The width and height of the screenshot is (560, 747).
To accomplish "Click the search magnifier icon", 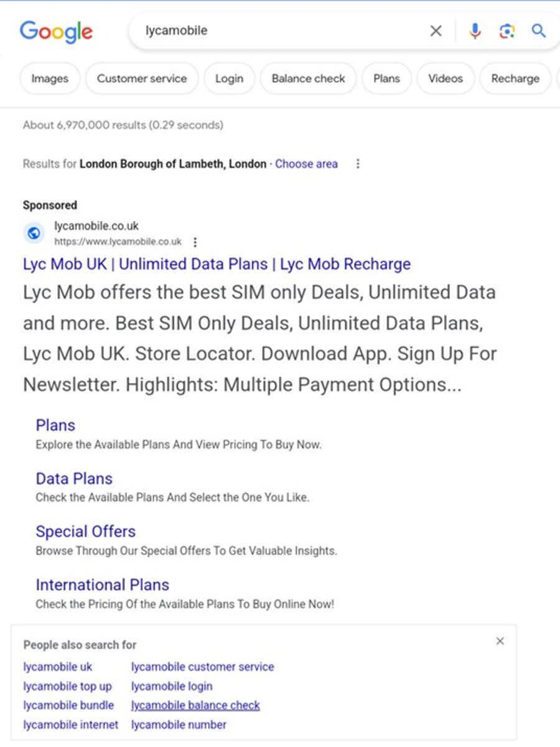I will coord(539,31).
